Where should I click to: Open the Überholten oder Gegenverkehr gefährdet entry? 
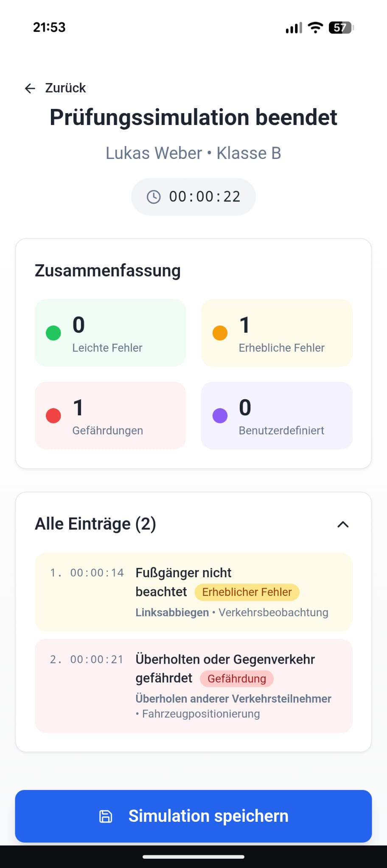193,686
